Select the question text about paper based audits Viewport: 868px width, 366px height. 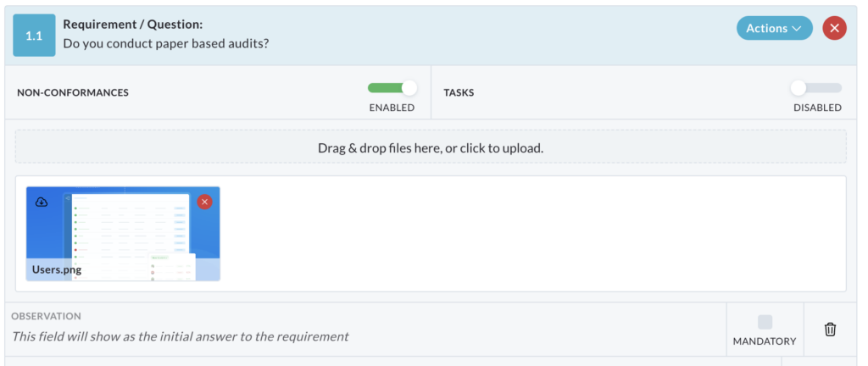166,43
